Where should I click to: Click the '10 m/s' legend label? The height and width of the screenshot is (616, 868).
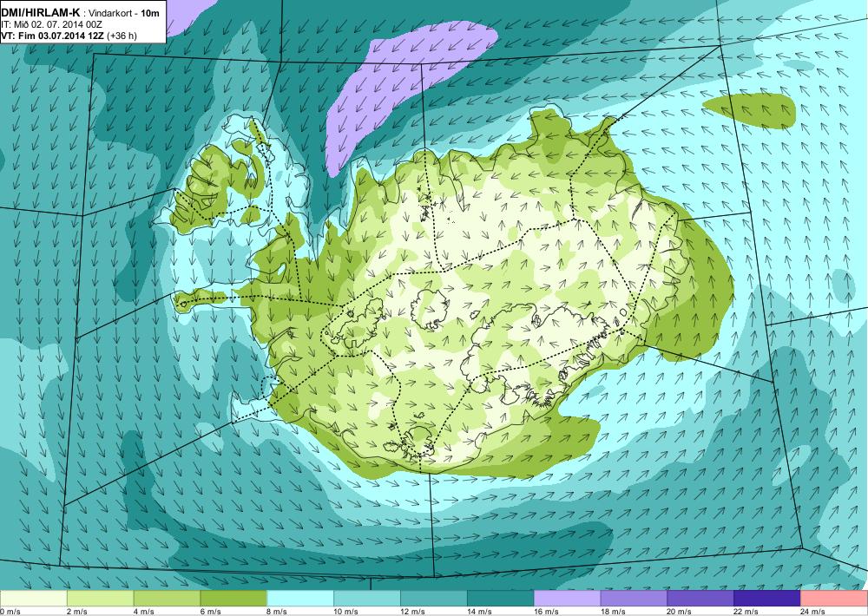346,612
